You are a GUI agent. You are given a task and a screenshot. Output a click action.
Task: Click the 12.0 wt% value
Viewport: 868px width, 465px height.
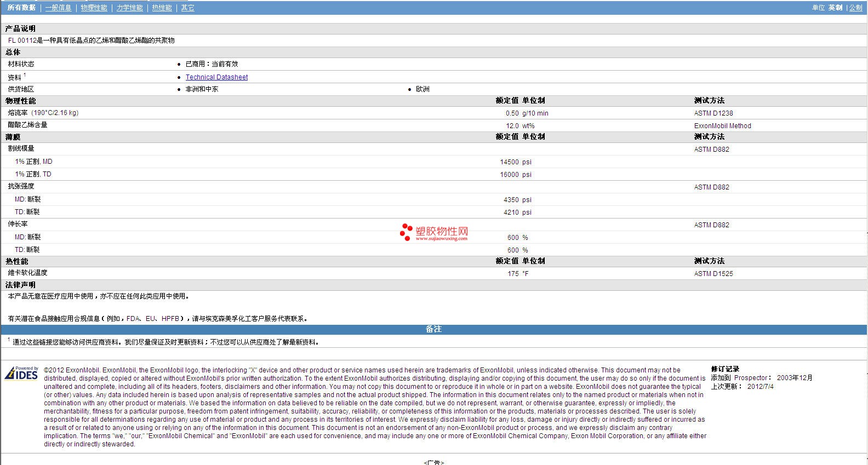click(520, 126)
